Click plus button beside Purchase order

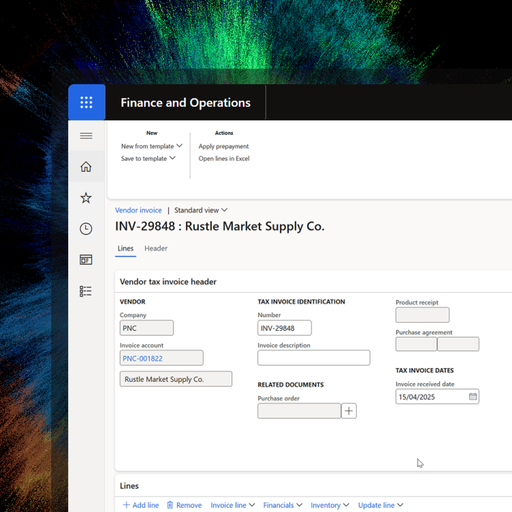[349, 411]
